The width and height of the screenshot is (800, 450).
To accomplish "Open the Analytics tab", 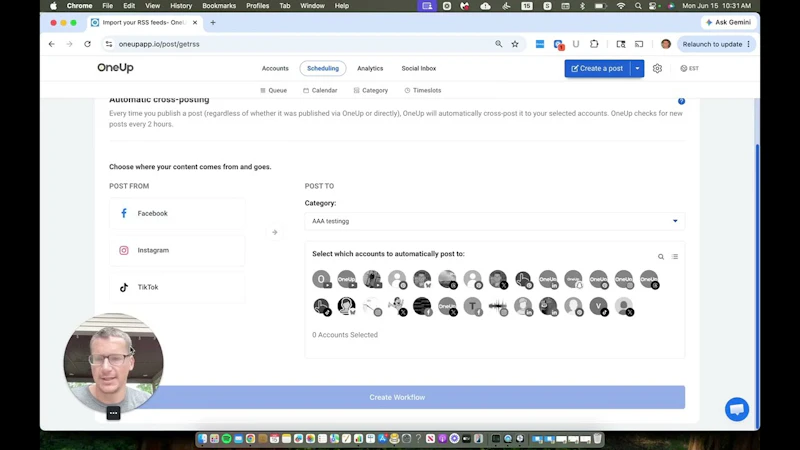I will [x=370, y=68].
